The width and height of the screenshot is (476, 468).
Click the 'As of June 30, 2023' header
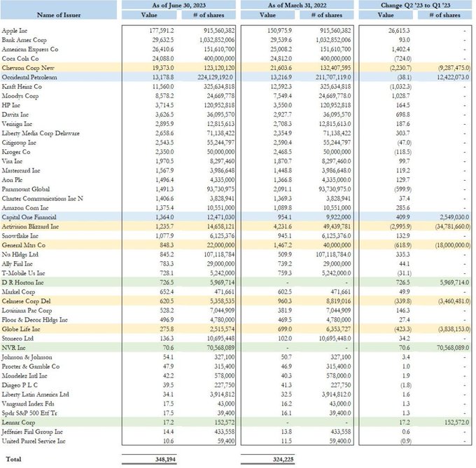click(178, 5)
